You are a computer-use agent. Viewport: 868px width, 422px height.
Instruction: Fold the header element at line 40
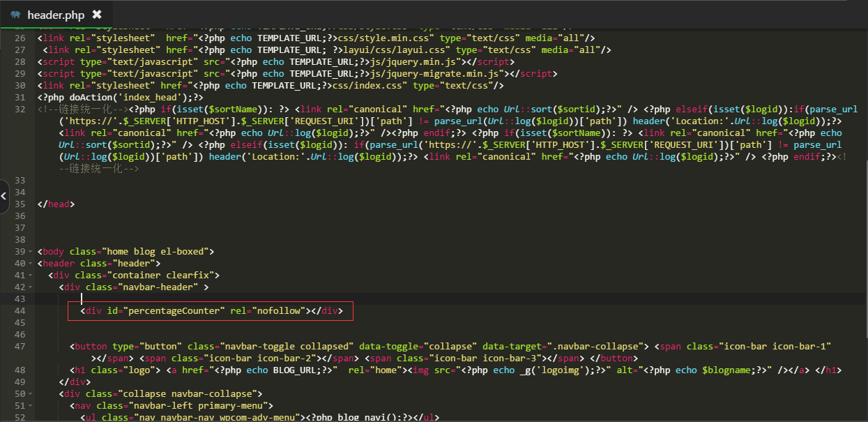tap(29, 263)
